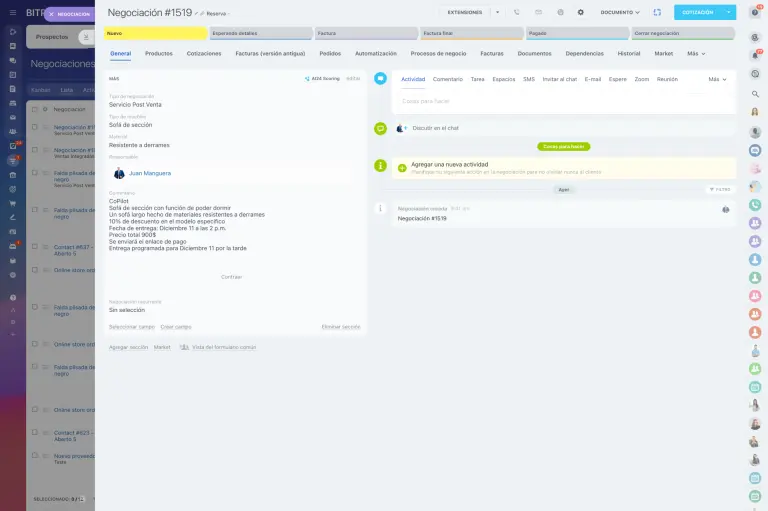Open the search magnifier in right sidebar
768x511 pixels.
point(755,94)
